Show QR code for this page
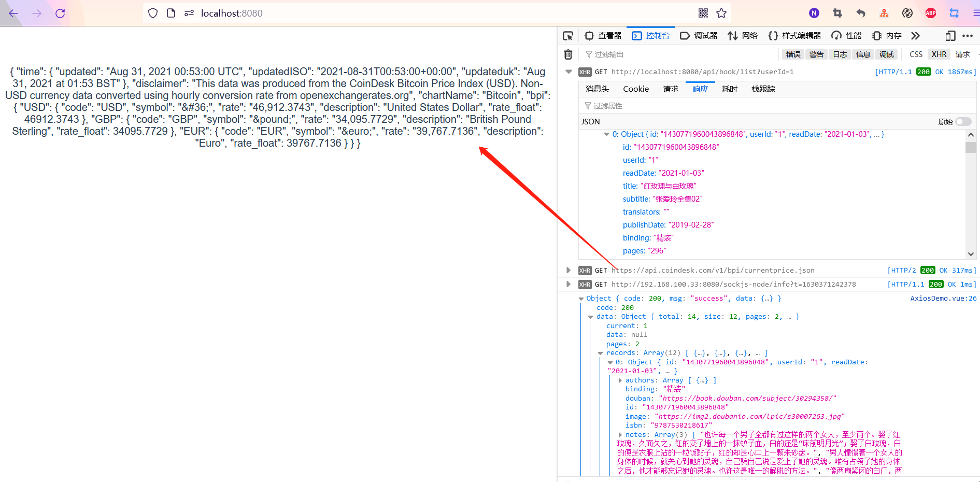 point(703,13)
